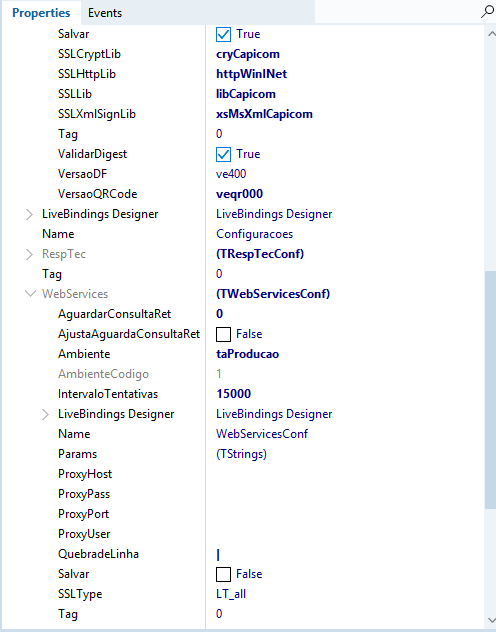The image size is (496, 632).
Task: Collapse the WebServices property group
Action: tap(30, 294)
